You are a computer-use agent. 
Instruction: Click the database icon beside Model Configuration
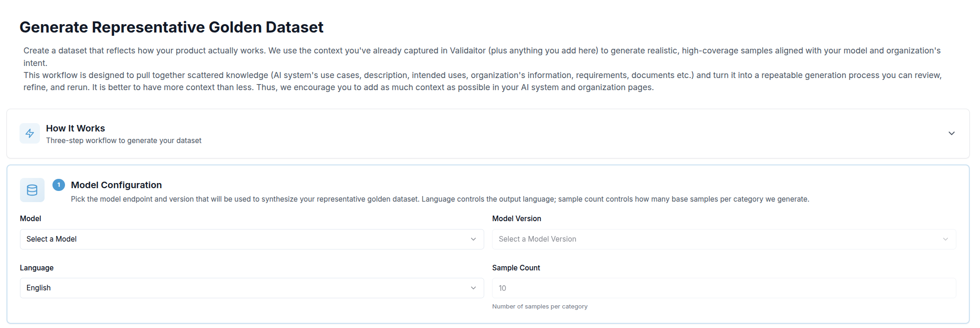(32, 190)
